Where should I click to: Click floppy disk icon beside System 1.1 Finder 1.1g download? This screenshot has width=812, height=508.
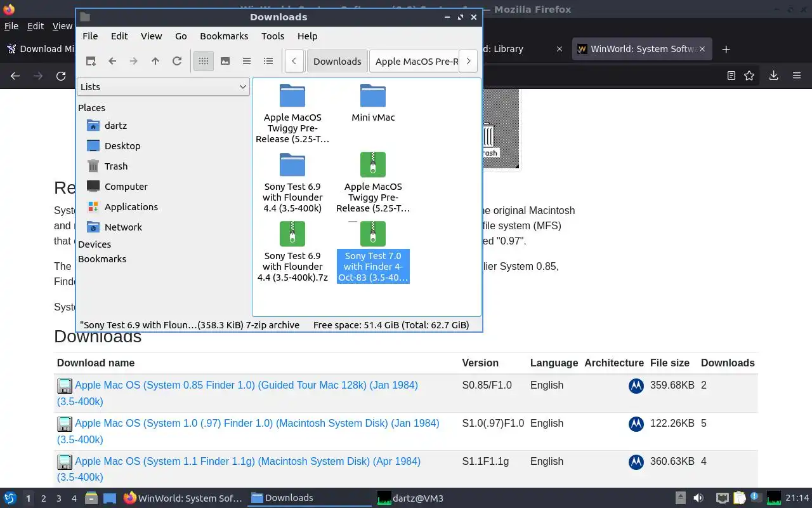point(65,462)
